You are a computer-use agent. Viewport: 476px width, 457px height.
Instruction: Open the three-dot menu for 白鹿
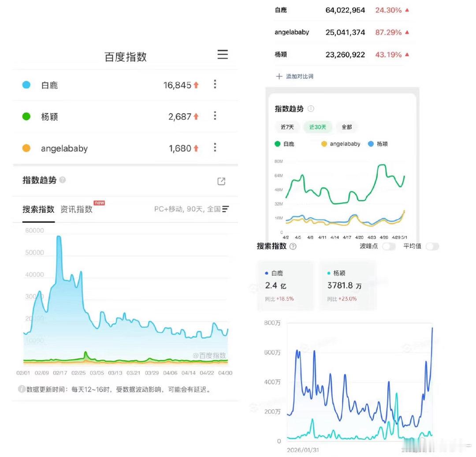tap(215, 84)
